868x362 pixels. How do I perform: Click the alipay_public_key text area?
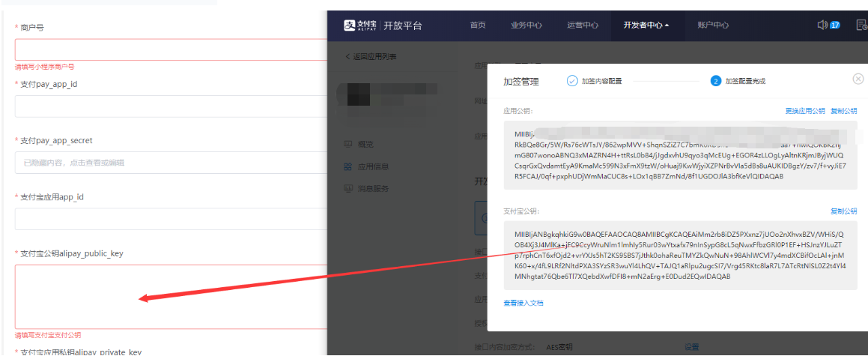(x=171, y=297)
